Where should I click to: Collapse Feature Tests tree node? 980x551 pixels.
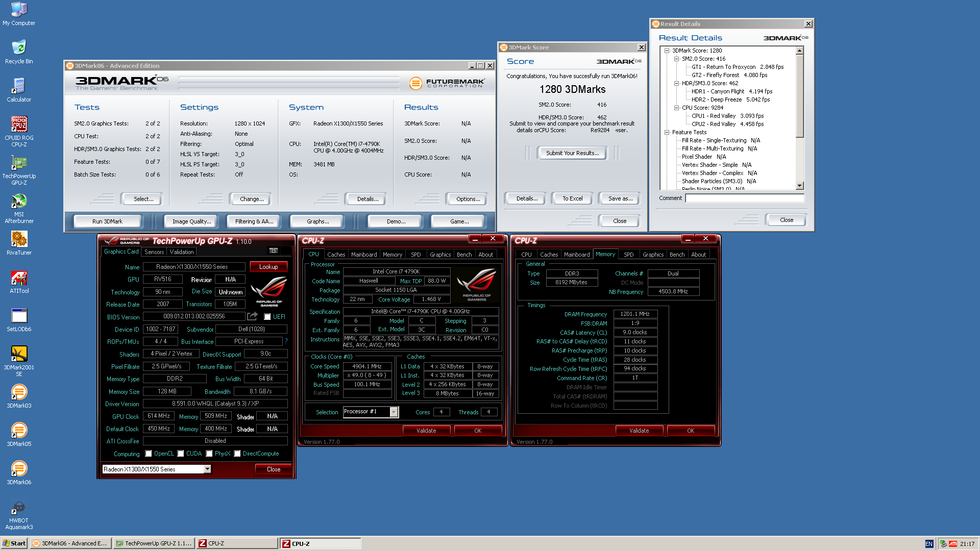667,132
